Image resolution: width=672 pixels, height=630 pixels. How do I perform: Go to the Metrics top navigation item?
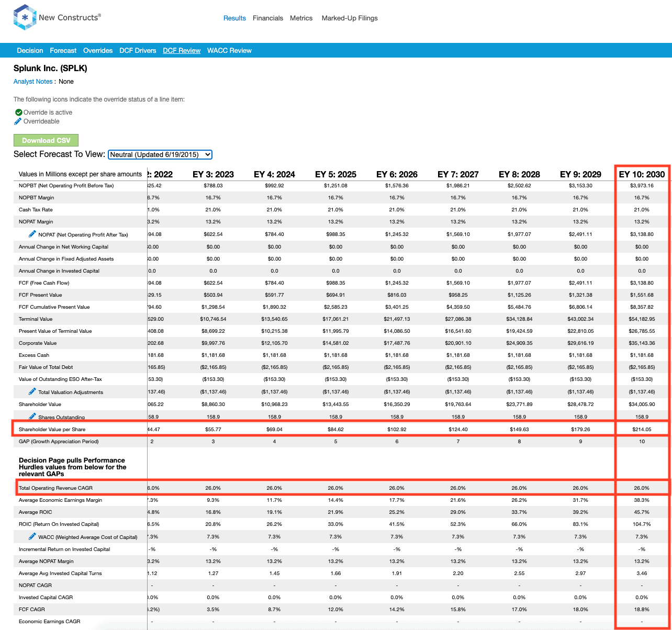301,18
